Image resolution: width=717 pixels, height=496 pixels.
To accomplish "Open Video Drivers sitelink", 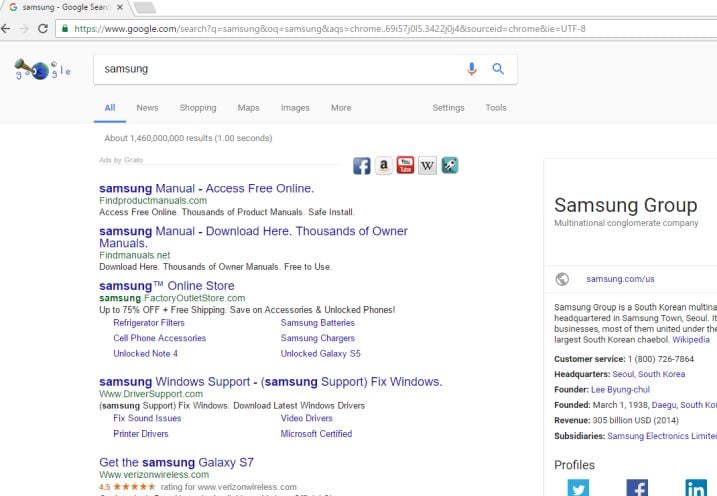I will [306, 418].
